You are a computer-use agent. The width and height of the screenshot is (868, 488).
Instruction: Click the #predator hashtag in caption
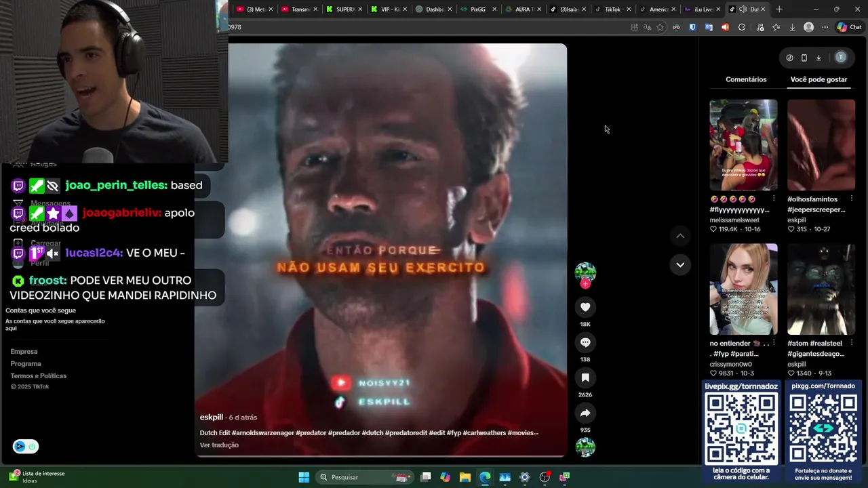click(x=310, y=433)
